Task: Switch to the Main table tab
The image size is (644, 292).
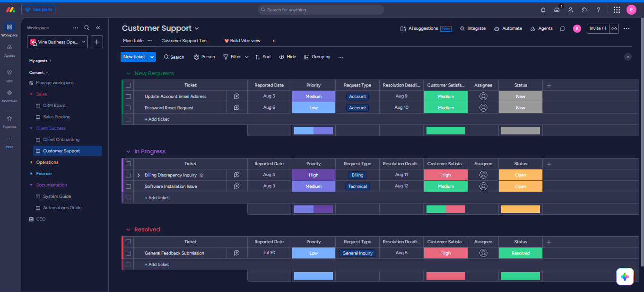Action: [x=133, y=41]
